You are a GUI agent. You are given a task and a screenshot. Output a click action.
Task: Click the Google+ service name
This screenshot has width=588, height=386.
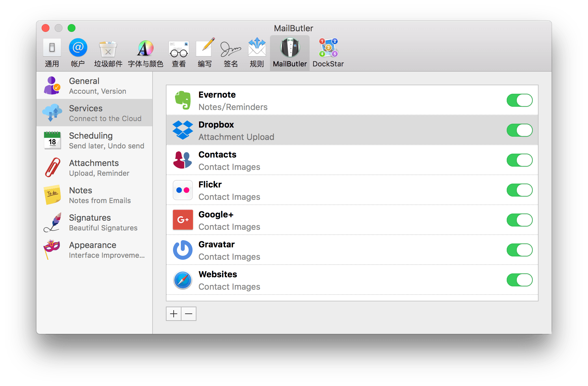tap(216, 214)
